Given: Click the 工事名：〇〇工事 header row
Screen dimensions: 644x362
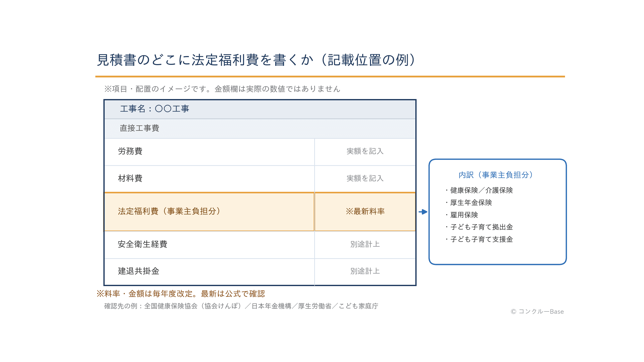Looking at the screenshot, I should 260,109.
